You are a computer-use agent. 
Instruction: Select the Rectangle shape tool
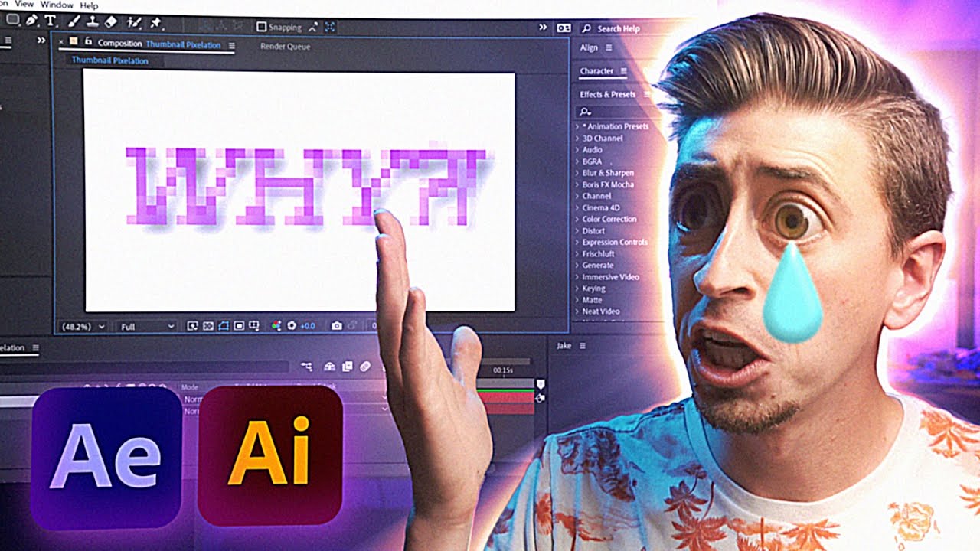tap(13, 20)
